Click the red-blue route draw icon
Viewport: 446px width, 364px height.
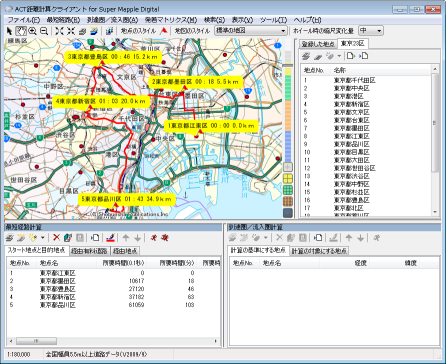[x=111, y=238]
